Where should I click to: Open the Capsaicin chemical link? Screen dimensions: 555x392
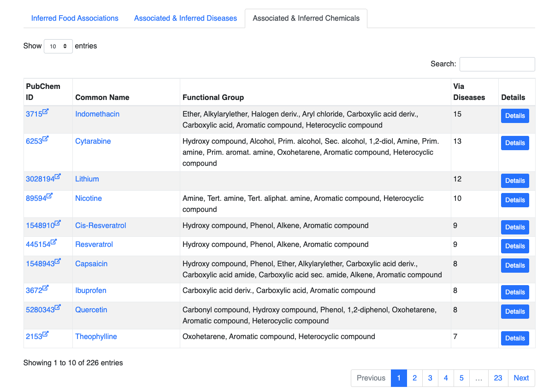pyautogui.click(x=91, y=263)
